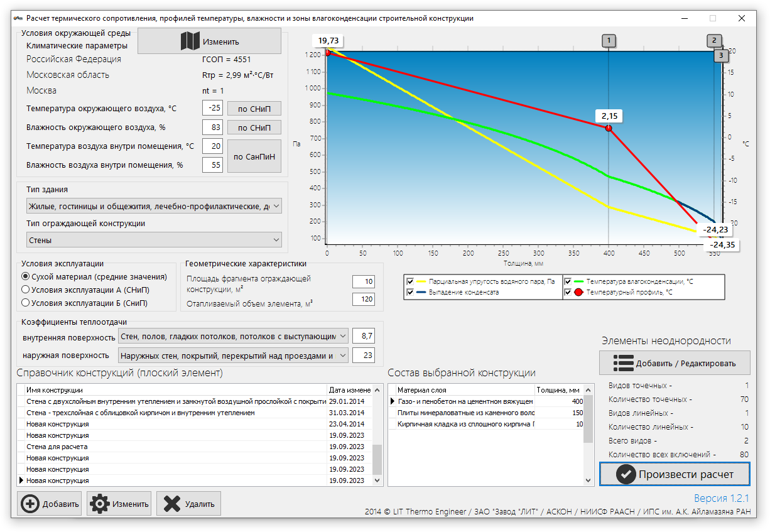Click the list icon on Добавить / Редактировать
The height and width of the screenshot is (532, 770).
point(623,363)
